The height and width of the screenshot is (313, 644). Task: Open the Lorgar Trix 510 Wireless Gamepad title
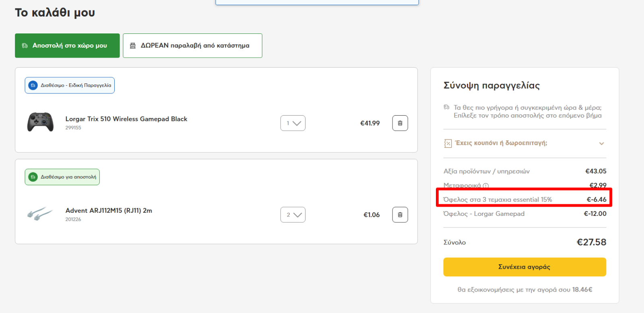click(126, 119)
